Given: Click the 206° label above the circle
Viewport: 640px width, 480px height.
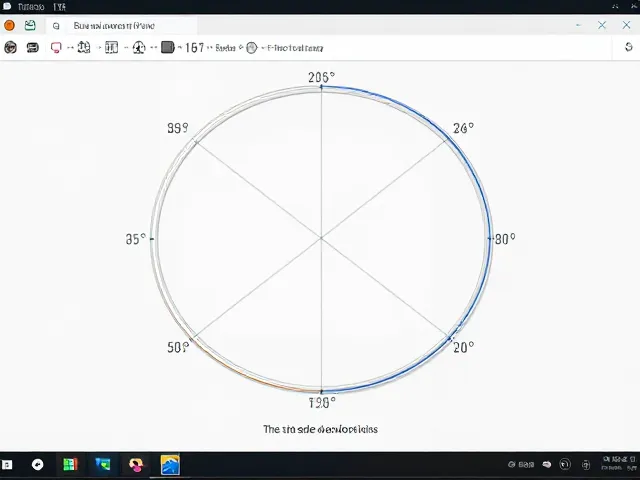Looking at the screenshot, I should click(322, 77).
